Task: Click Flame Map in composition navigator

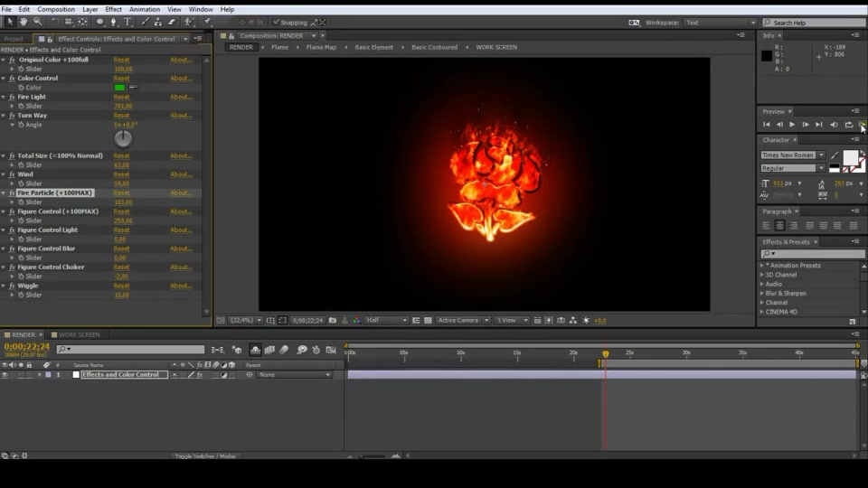Action: click(321, 47)
